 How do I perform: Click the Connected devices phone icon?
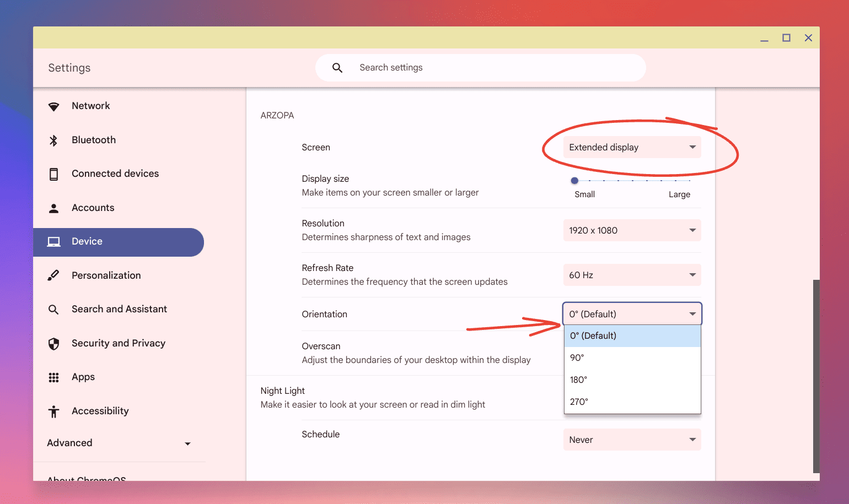[53, 174]
